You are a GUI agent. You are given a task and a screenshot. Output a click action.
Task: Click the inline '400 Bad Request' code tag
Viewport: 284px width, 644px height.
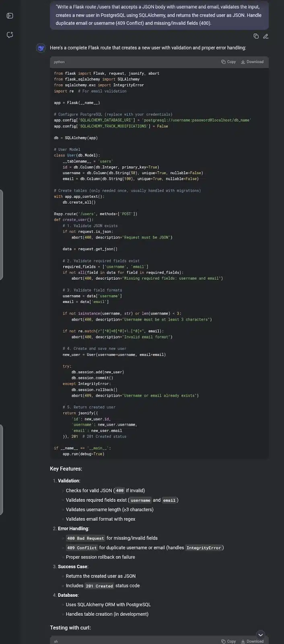pos(85,538)
